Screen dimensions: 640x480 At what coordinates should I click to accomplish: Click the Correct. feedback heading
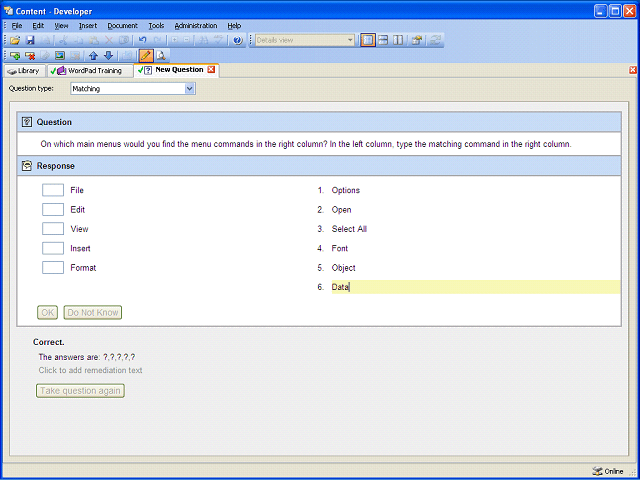(49, 342)
